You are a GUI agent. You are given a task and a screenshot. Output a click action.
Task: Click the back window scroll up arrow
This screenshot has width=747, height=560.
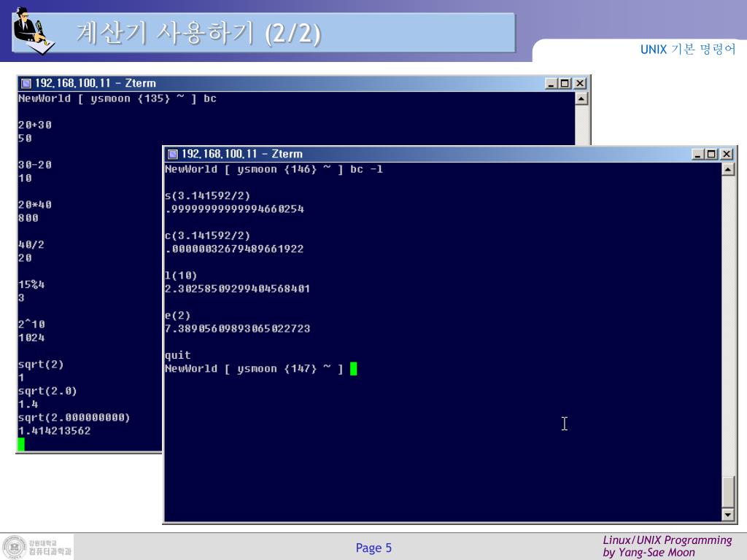(x=581, y=98)
